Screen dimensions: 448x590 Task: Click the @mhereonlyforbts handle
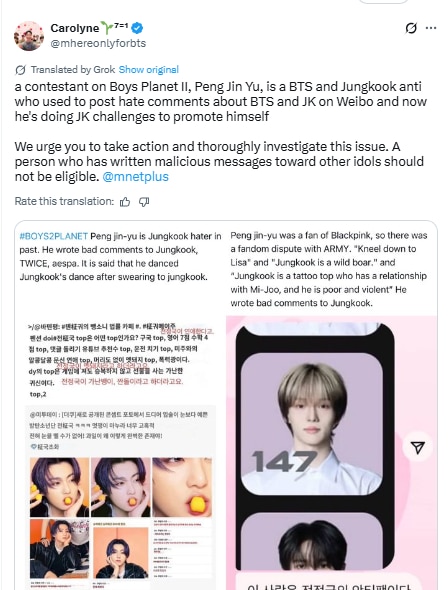(98, 43)
